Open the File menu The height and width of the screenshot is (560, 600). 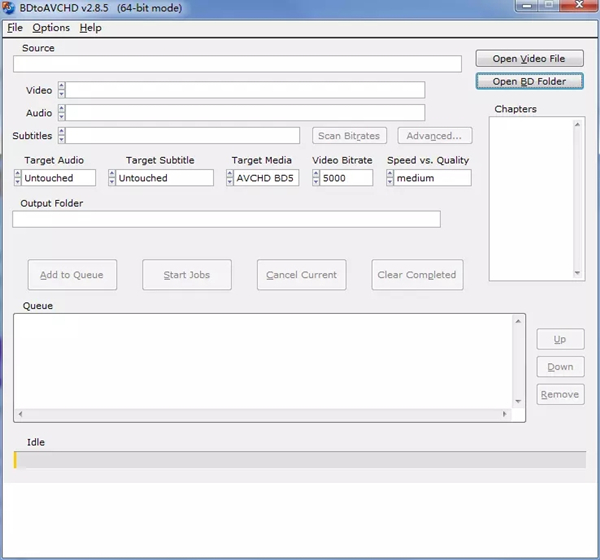pyautogui.click(x=14, y=28)
